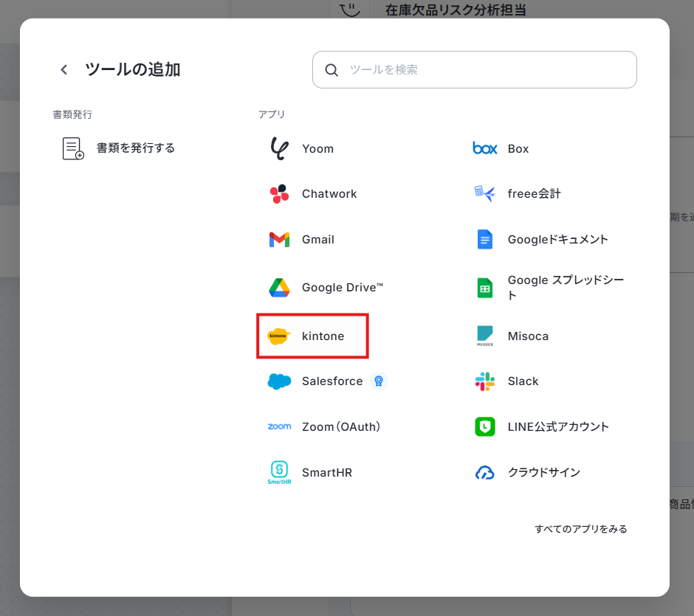Click the Salesforce premium badge icon

coord(379,381)
